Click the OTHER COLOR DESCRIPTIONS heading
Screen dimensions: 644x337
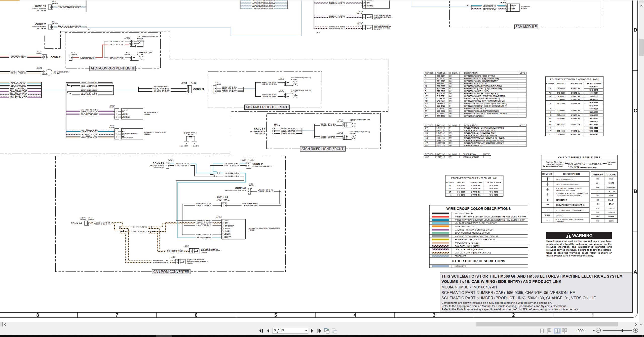click(478, 261)
